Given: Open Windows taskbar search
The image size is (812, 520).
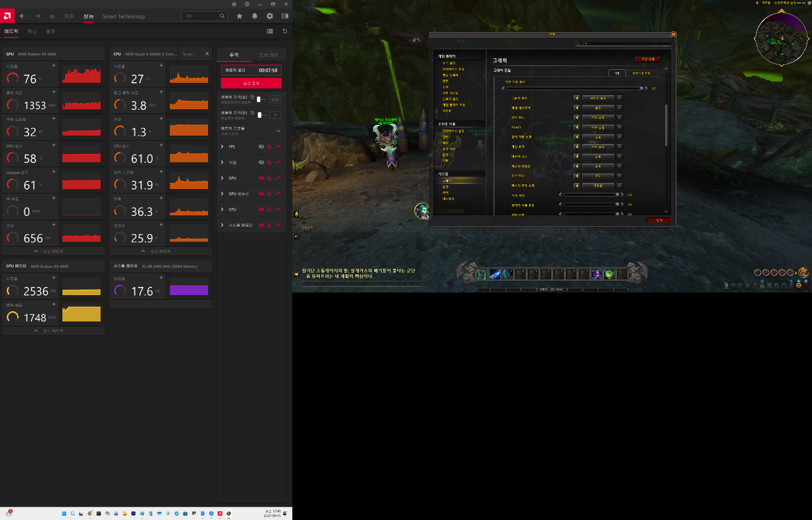Looking at the screenshot, I should tap(73, 513).
